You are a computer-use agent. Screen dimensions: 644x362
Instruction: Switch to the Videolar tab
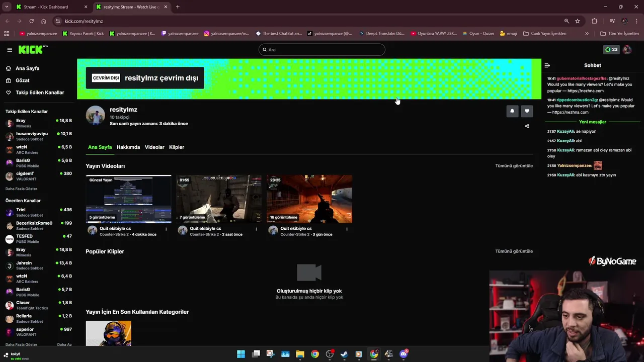pos(154,147)
